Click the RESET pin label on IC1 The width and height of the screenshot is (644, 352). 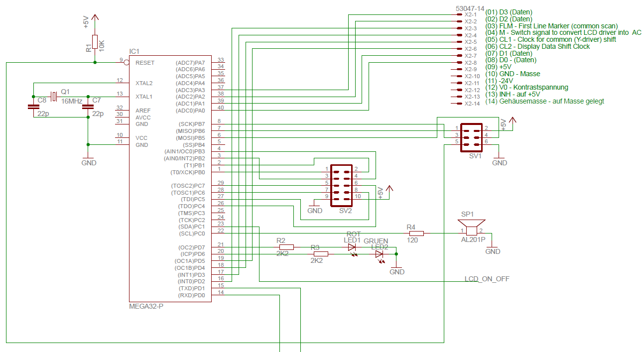pos(145,63)
